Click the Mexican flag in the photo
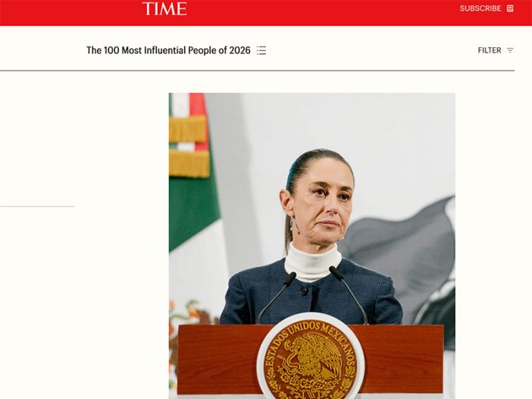 pos(193,204)
